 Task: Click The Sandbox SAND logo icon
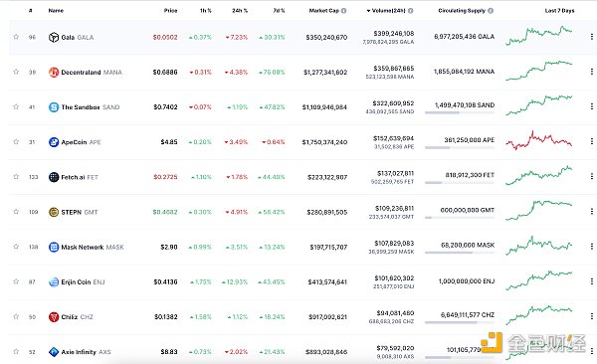point(54,107)
